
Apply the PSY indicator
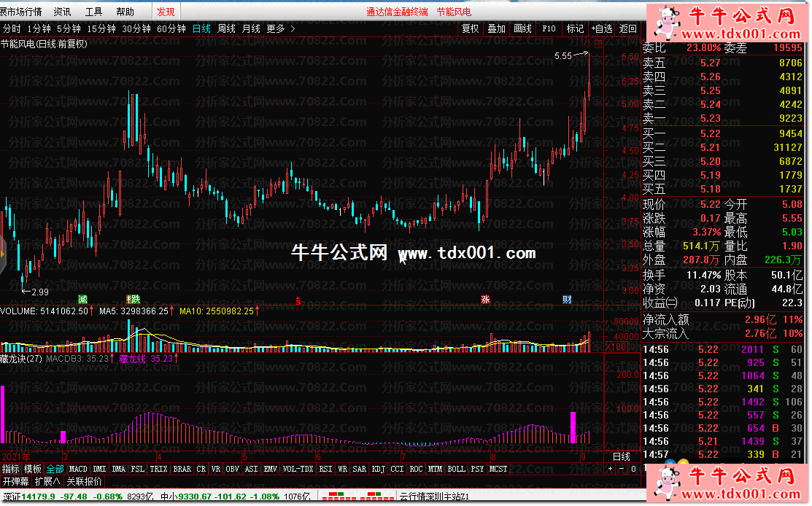point(477,470)
